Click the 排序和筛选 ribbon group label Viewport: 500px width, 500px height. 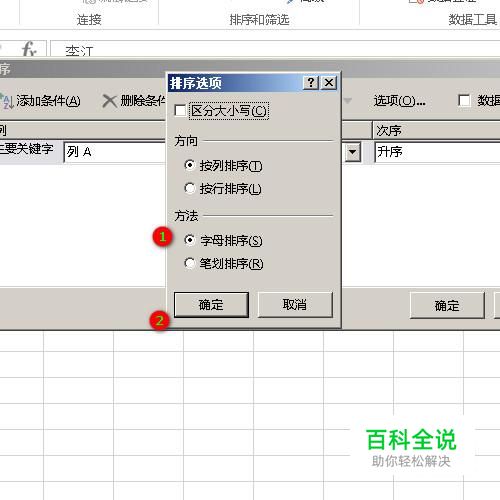(259, 20)
